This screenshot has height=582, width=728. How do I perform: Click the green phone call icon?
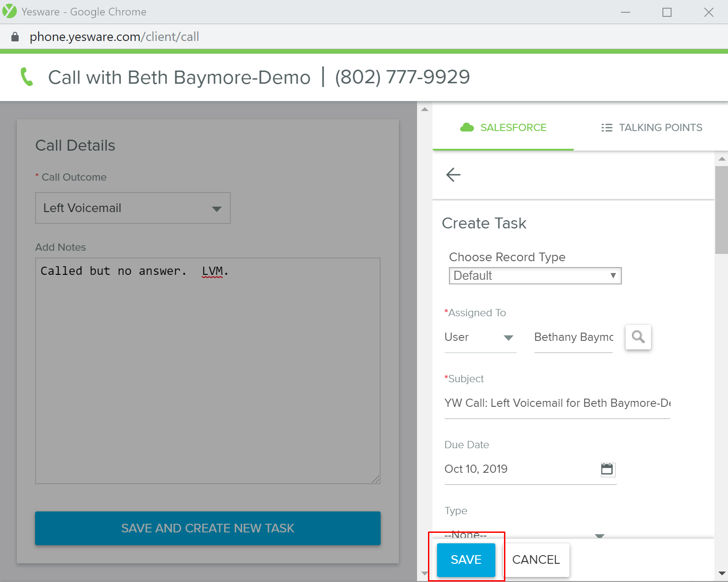click(27, 77)
